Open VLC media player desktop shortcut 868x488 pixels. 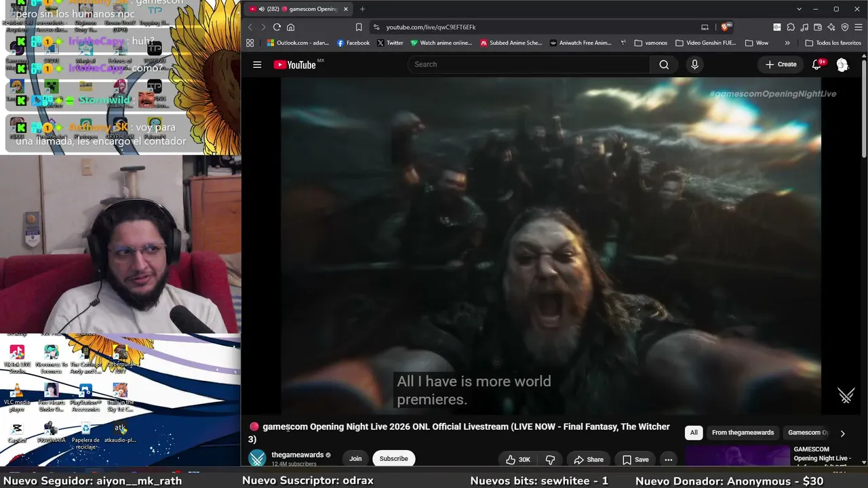[17, 399]
